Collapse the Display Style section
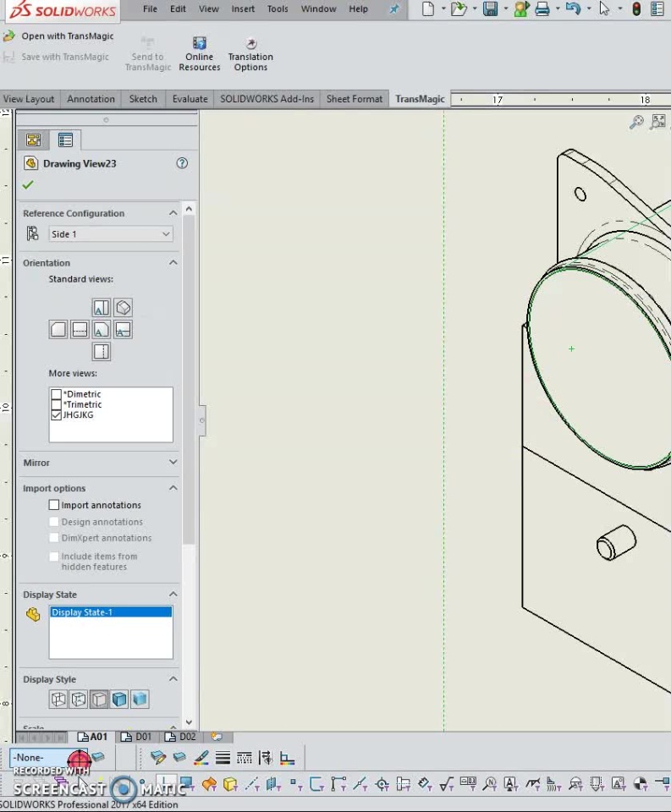The image size is (671, 812). (173, 679)
